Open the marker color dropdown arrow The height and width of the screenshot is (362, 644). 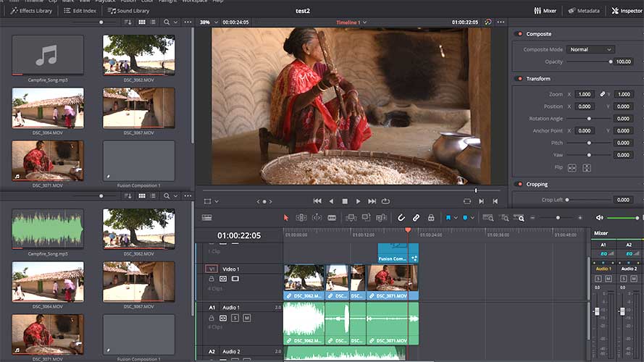pos(472,217)
